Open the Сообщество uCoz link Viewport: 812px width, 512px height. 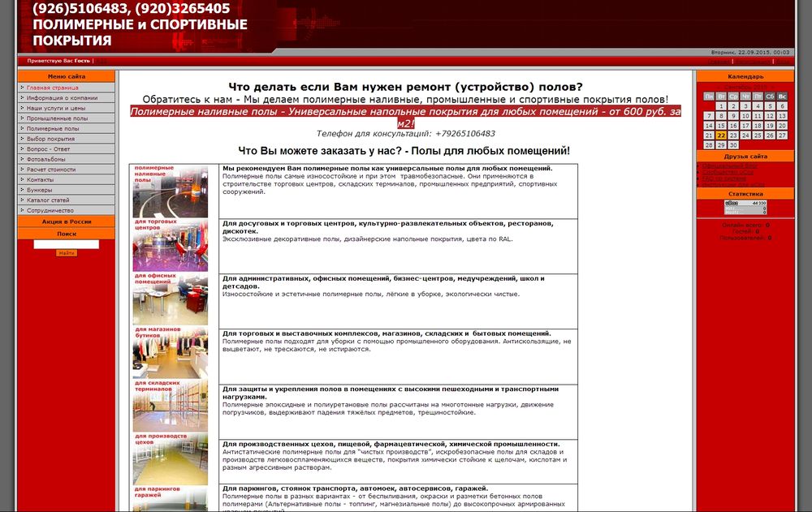pyautogui.click(x=728, y=172)
